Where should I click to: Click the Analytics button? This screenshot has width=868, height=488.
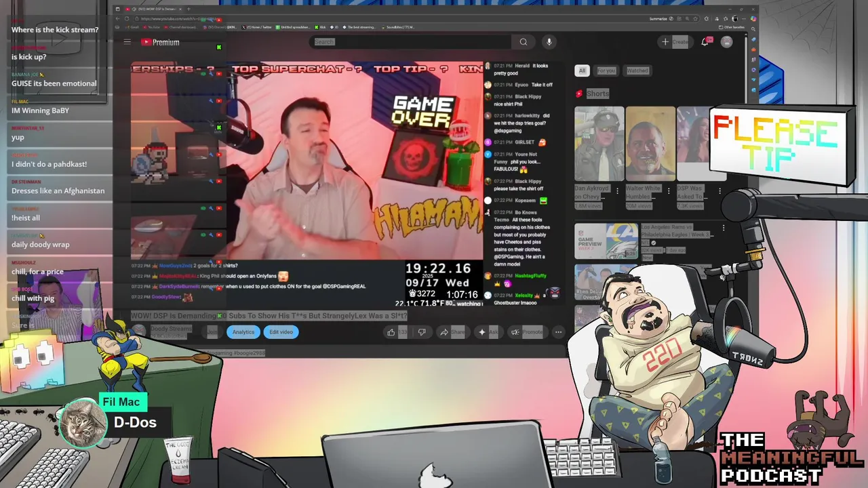pyautogui.click(x=243, y=332)
